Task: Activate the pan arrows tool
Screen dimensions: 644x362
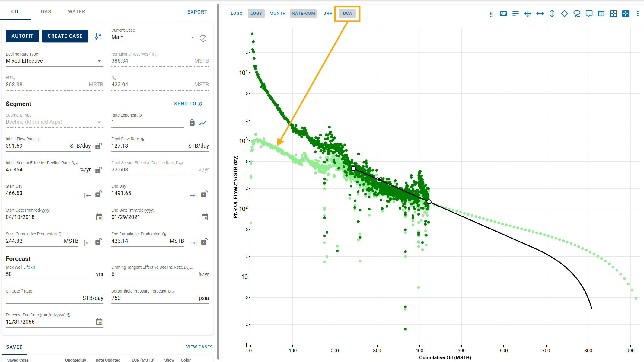Action: click(528, 14)
